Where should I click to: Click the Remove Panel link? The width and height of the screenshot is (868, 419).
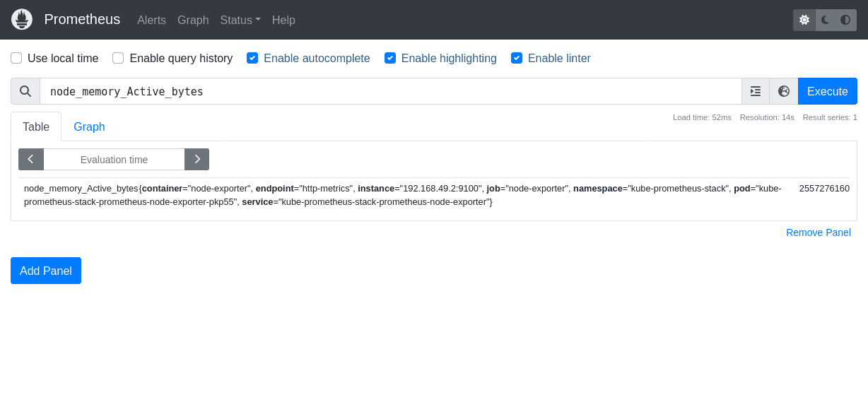[x=818, y=232]
